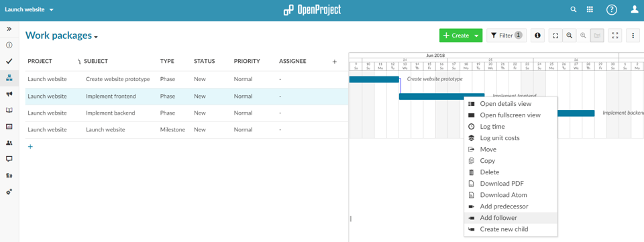This screenshot has width=644, height=242.
Task: Toggle the Gantt chart view button
Action: point(597,36)
